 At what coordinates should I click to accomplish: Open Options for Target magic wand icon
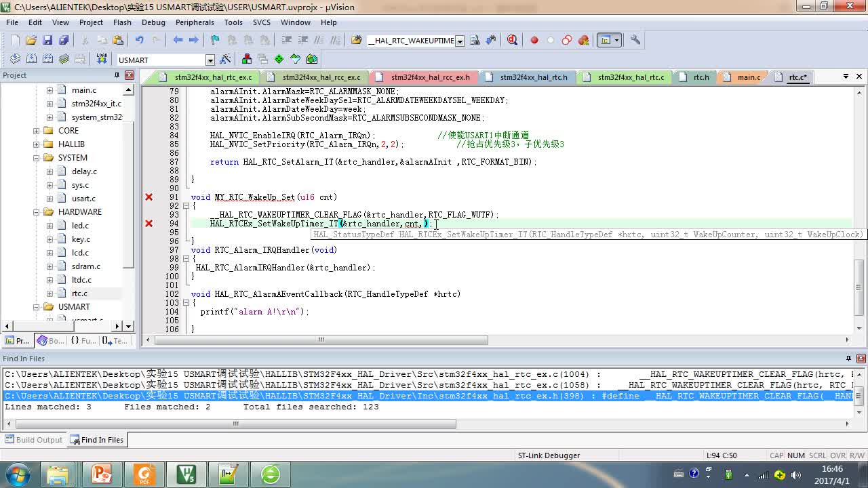click(226, 59)
